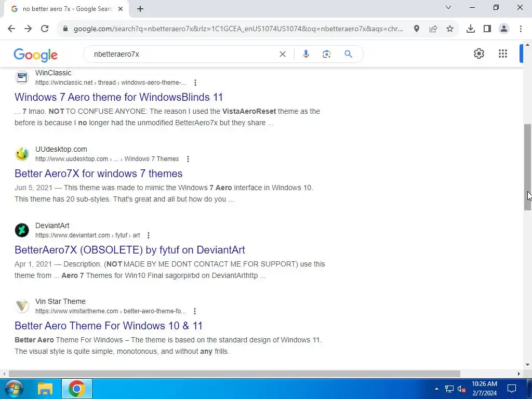Screen dimensions: 532x399
Task: Open the network status tray icon
Action: [x=449, y=389]
